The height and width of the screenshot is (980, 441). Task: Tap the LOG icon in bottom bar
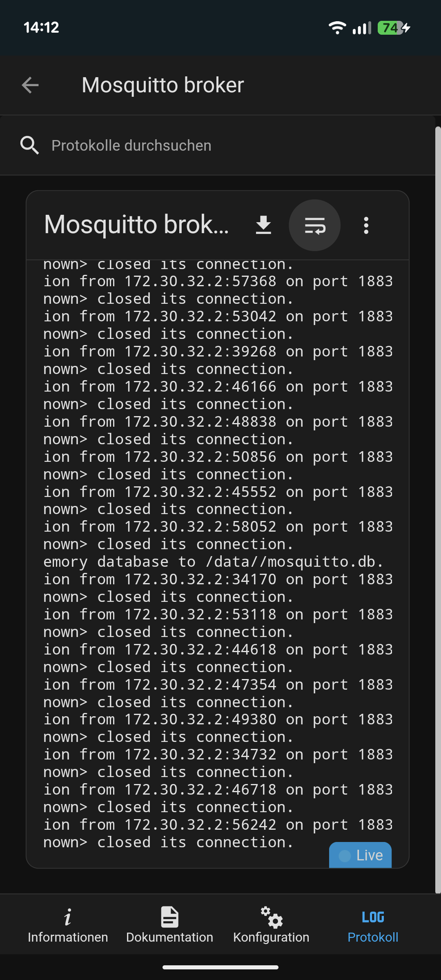tap(373, 917)
